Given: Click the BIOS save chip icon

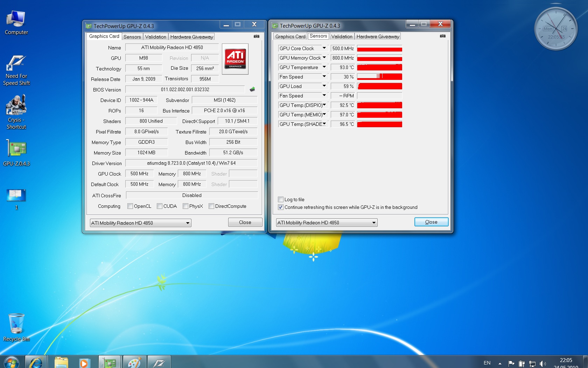Looking at the screenshot, I should (252, 89).
